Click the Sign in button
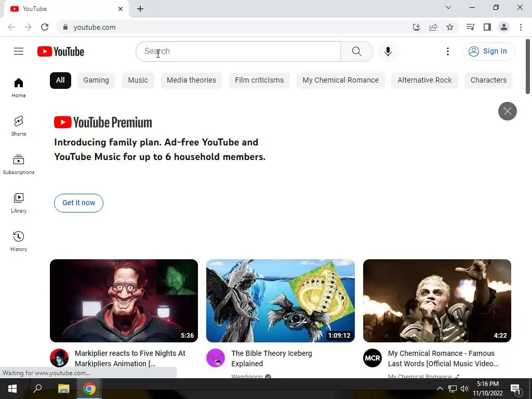Image resolution: width=532 pixels, height=399 pixels. [488, 51]
